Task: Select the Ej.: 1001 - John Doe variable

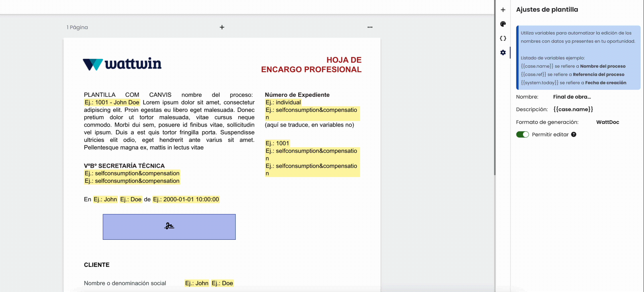Action: pos(112,102)
